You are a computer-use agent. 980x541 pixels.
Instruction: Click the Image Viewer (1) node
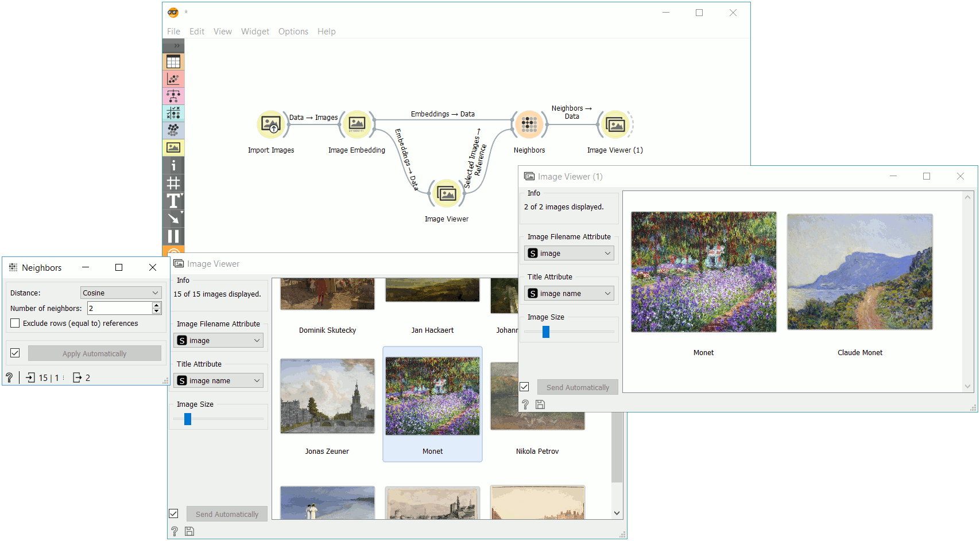coord(615,124)
